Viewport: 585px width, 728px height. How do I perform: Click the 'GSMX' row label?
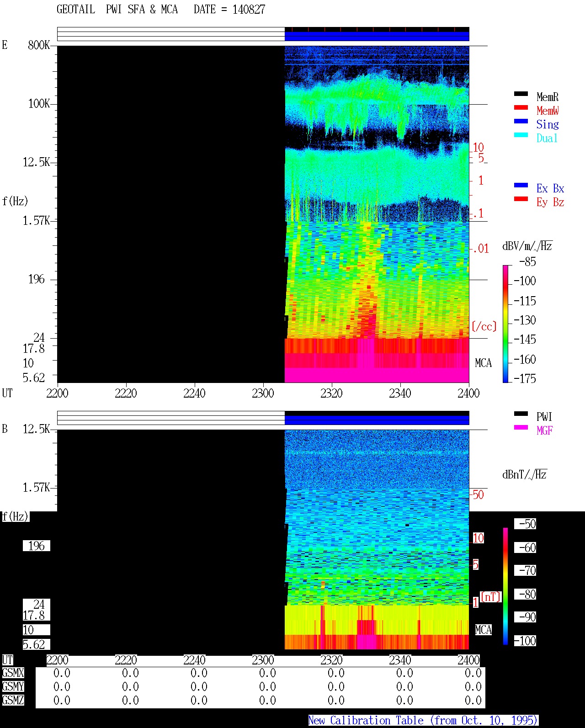click(13, 673)
